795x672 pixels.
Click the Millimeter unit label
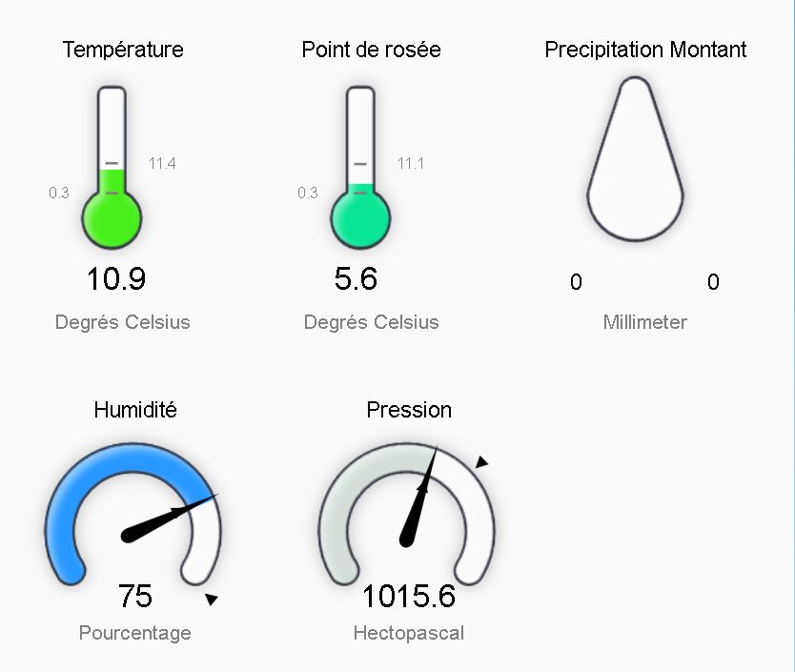coord(645,322)
